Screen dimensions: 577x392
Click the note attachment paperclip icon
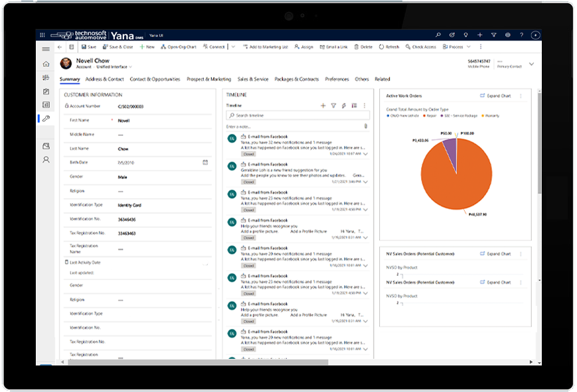(x=366, y=126)
